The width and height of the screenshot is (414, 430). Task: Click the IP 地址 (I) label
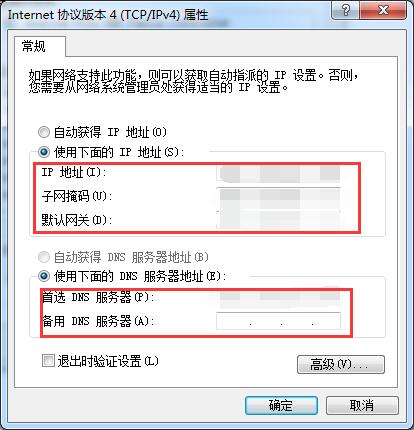pyautogui.click(x=74, y=172)
